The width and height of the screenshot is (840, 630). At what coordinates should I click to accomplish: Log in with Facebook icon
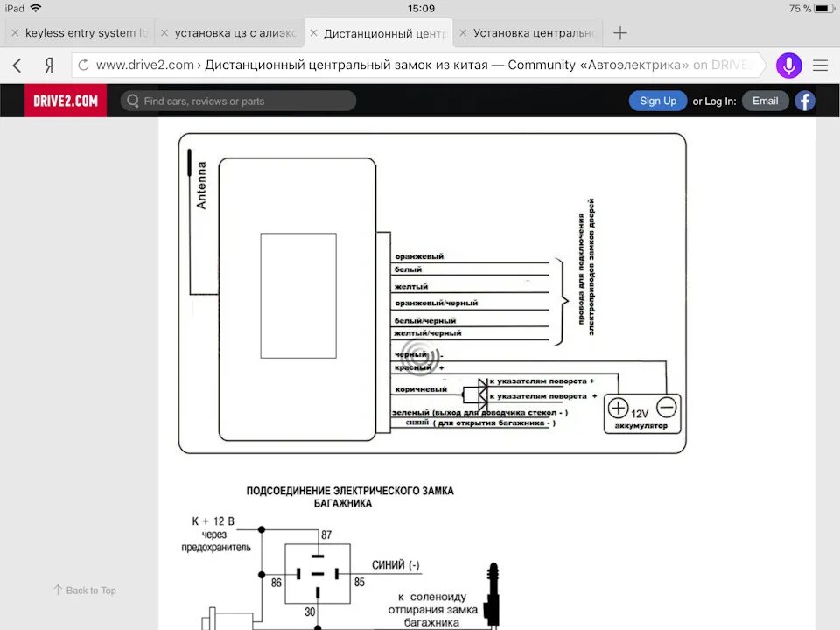805,101
